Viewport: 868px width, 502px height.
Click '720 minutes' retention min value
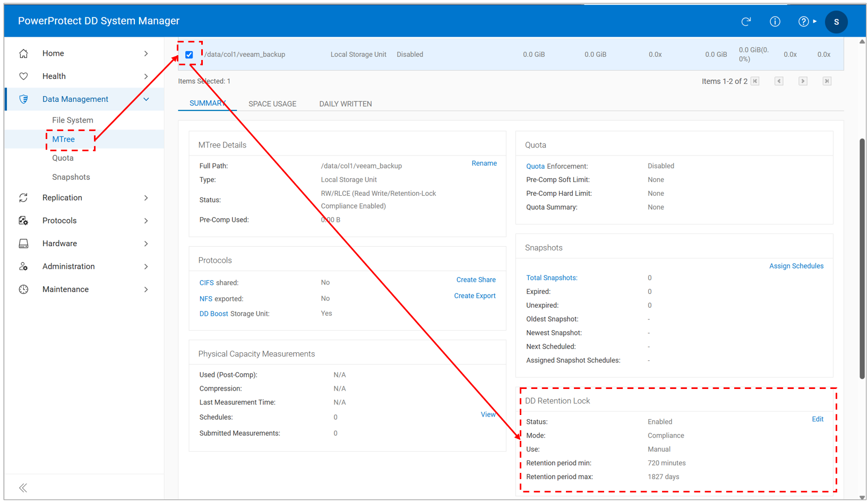click(x=667, y=463)
